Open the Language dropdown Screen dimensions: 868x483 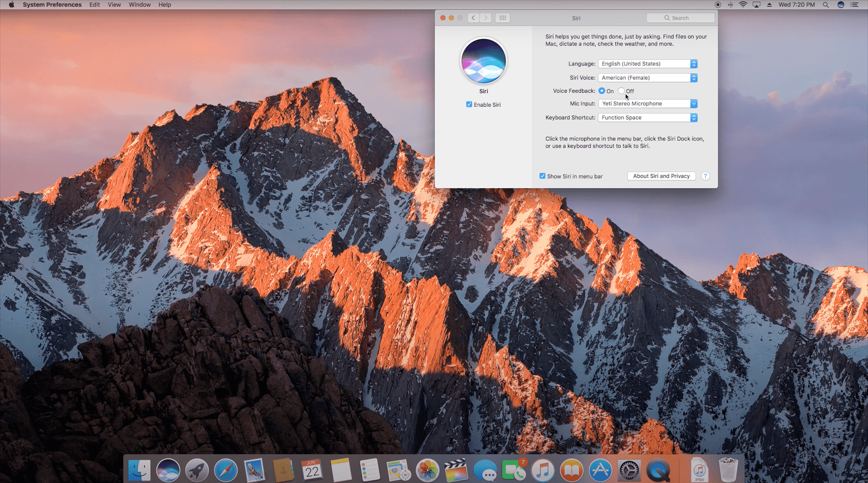coord(647,64)
